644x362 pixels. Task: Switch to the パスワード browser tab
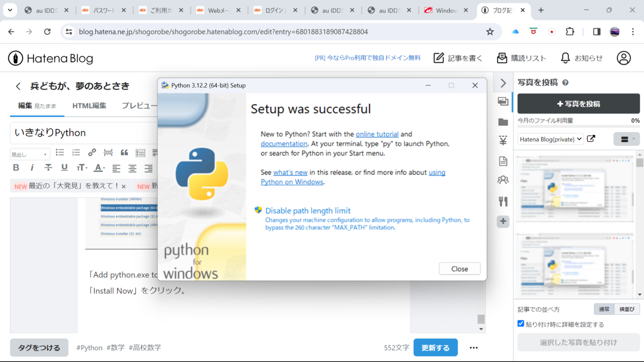[x=103, y=10]
